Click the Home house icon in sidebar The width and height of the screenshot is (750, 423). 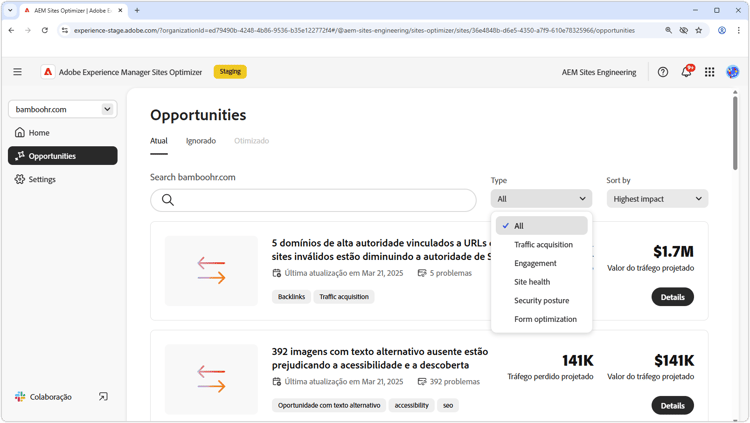[20, 132]
